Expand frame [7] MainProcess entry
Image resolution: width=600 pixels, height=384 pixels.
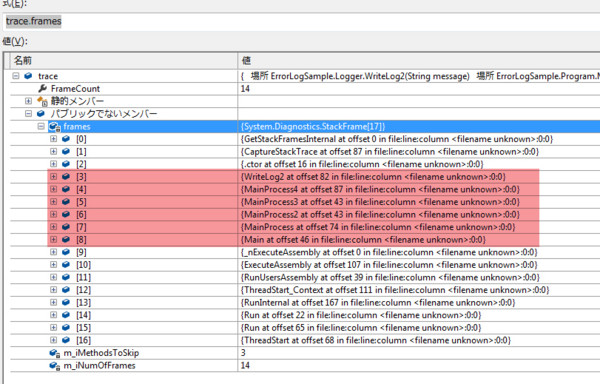pos(54,227)
